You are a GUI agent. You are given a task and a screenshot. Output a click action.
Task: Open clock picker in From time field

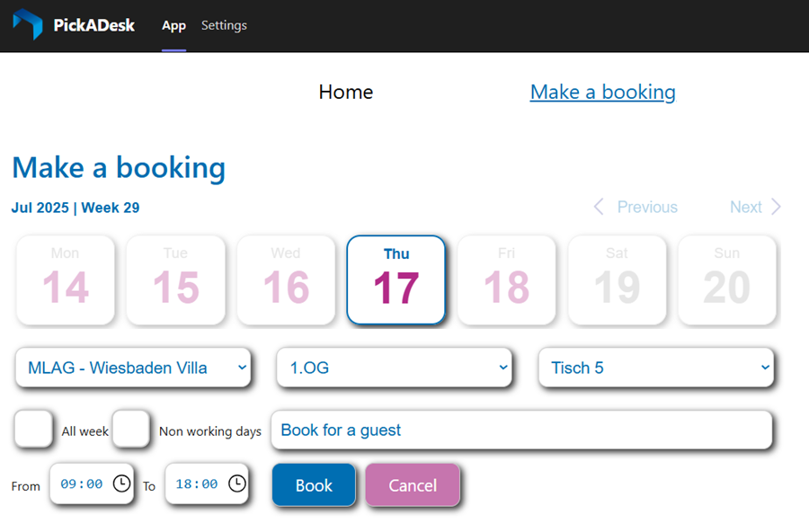[x=121, y=483]
